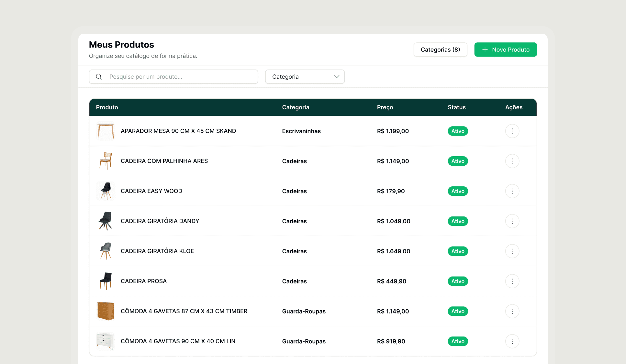Image resolution: width=626 pixels, height=364 pixels.
Task: Open actions menu for APARADOR MESA SKAND
Action: coord(512,131)
